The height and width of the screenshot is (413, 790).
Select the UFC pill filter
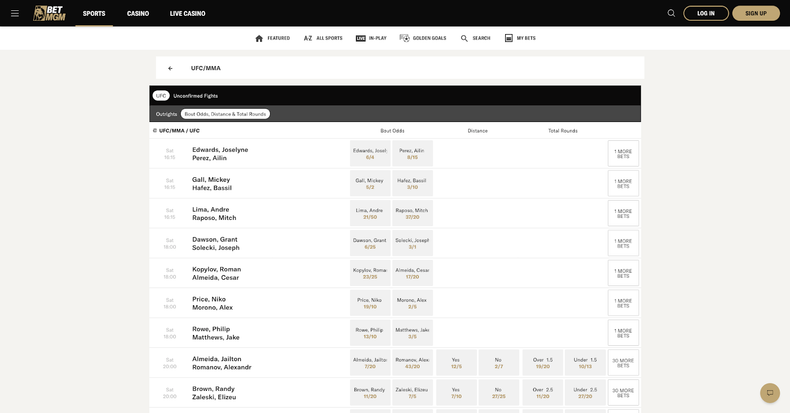click(160, 96)
